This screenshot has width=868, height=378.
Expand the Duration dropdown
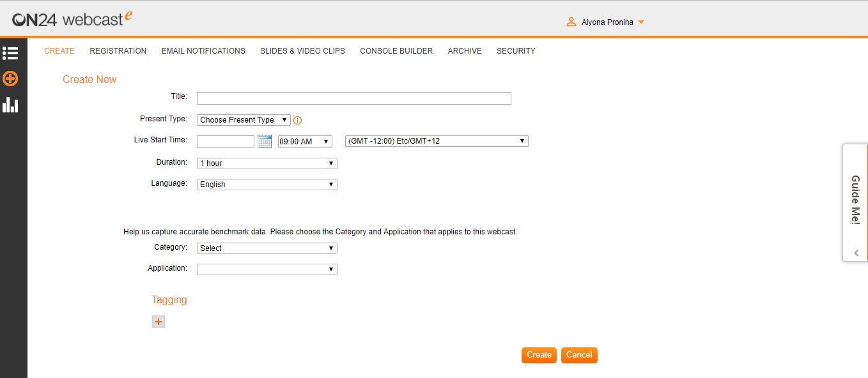click(267, 163)
